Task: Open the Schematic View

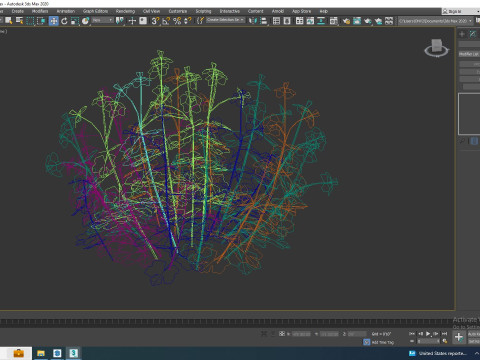Action: coord(321,21)
